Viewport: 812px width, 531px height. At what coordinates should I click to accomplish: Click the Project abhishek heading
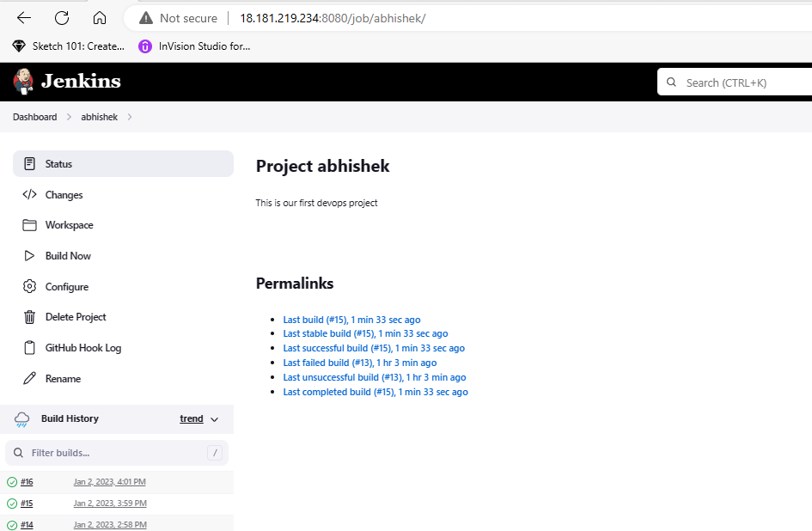pyautogui.click(x=322, y=166)
